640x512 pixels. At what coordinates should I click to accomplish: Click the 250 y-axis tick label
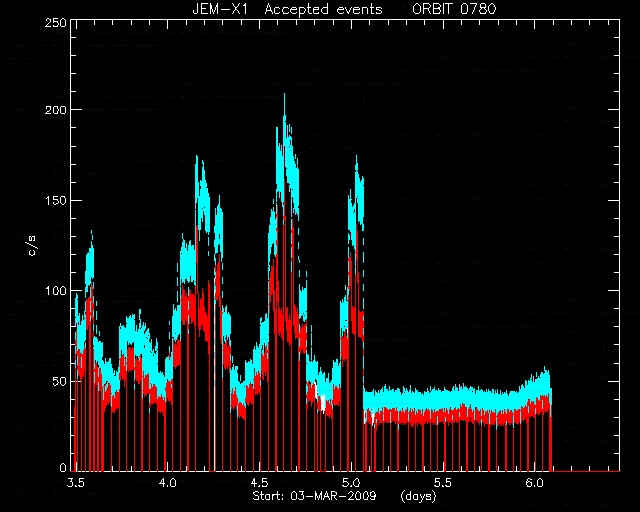(x=55, y=22)
